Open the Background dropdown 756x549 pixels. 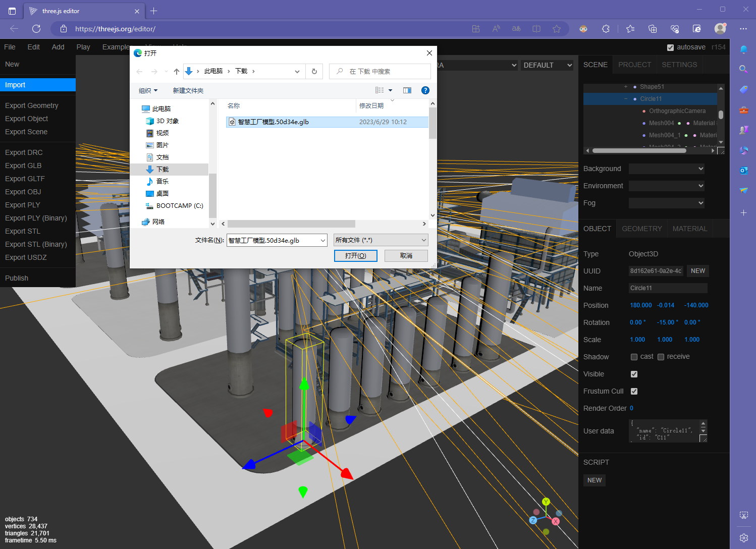point(666,169)
